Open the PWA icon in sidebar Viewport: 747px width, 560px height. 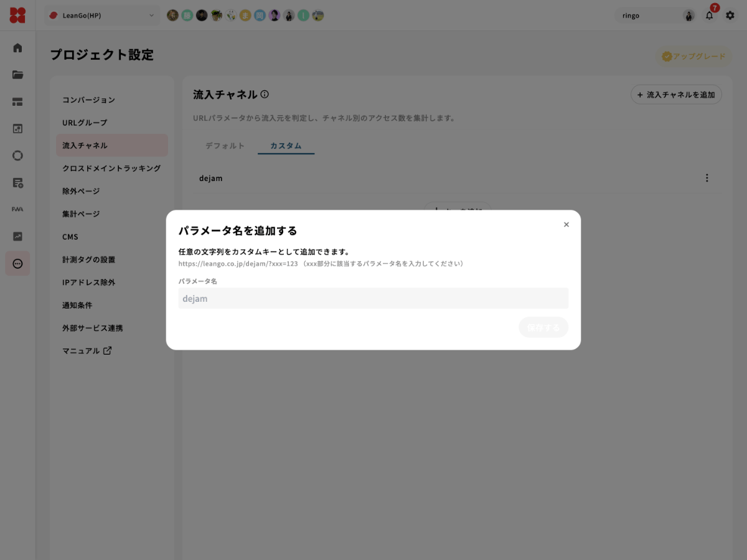(17, 210)
